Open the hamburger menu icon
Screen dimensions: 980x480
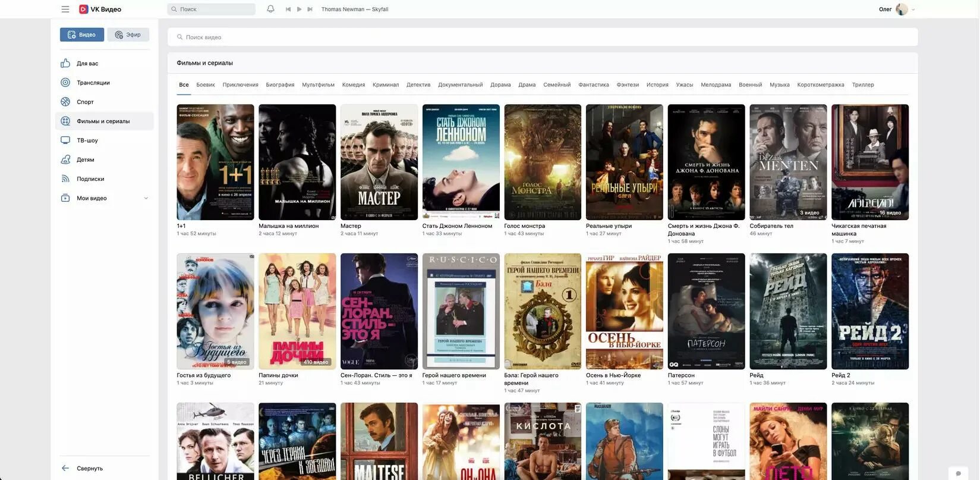[x=65, y=9]
